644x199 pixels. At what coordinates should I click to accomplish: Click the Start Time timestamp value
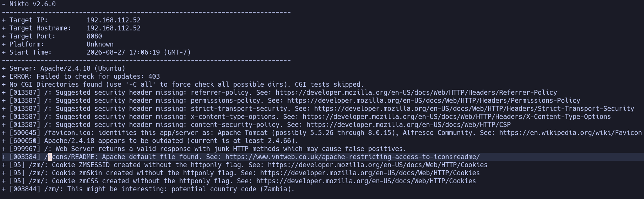[x=139, y=52]
